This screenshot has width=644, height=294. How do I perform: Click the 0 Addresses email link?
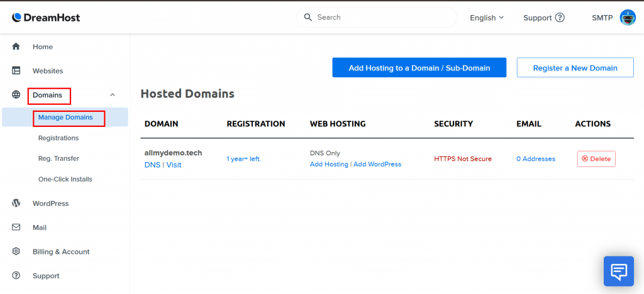(x=536, y=159)
